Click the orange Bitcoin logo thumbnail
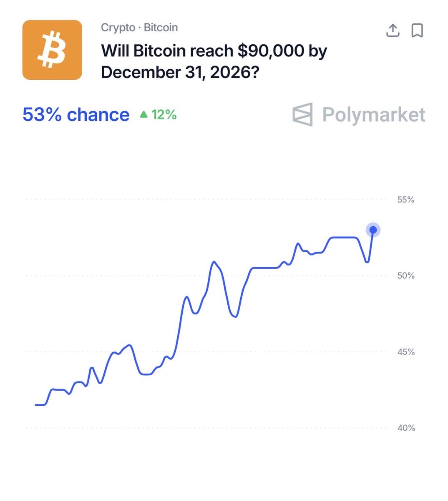The width and height of the screenshot is (448, 501). click(52, 50)
